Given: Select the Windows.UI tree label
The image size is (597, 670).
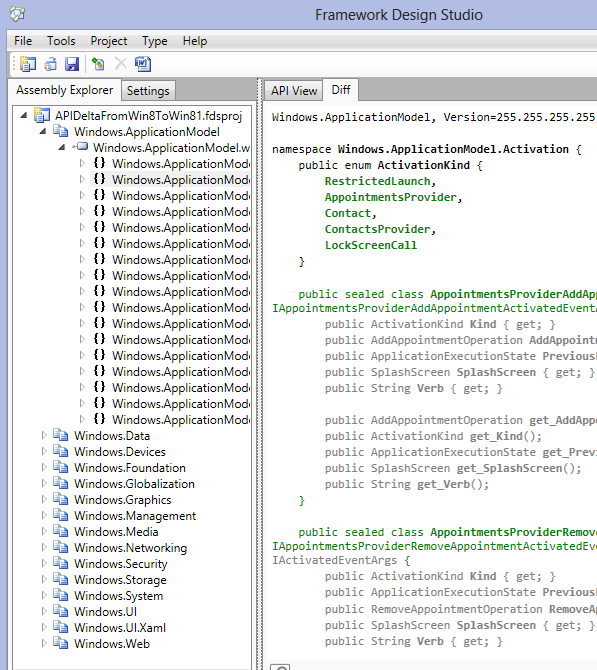Looking at the screenshot, I should click(105, 611).
